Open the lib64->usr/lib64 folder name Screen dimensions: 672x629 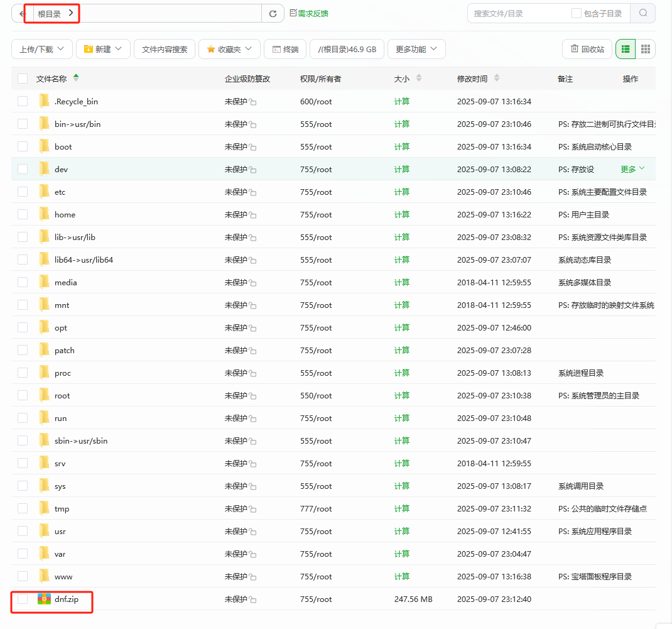pos(84,260)
